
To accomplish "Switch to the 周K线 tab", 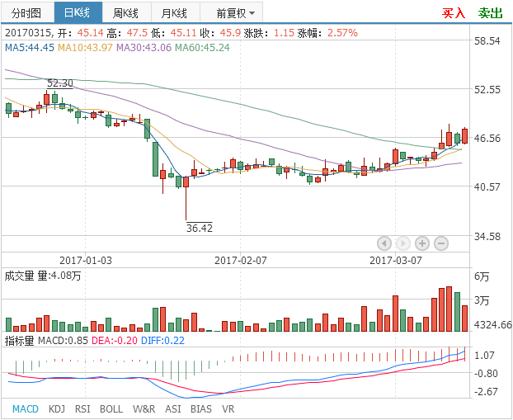I will click(127, 13).
